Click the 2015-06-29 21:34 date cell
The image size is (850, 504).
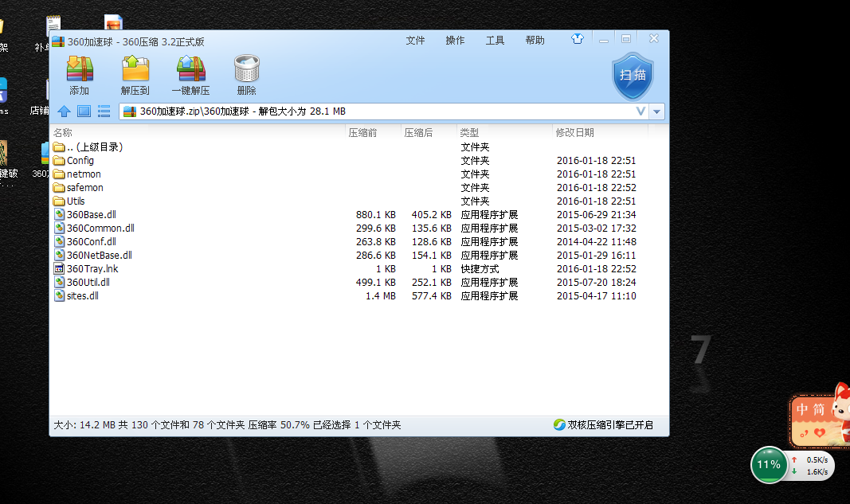click(597, 215)
